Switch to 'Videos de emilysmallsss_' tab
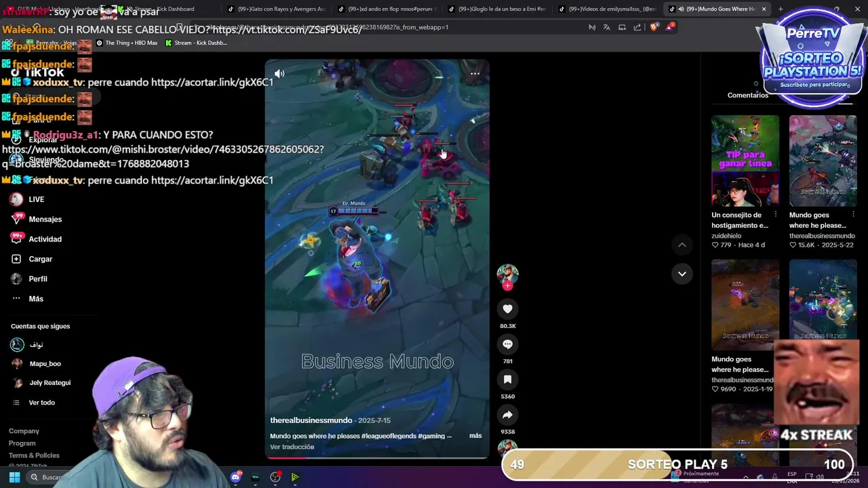The image size is (868, 488). click(607, 9)
